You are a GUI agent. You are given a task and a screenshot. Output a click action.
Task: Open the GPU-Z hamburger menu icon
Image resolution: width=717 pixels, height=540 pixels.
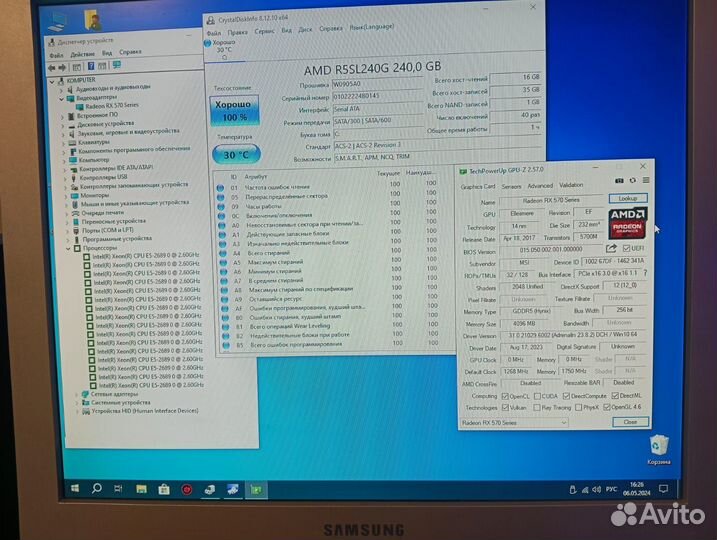click(x=646, y=181)
